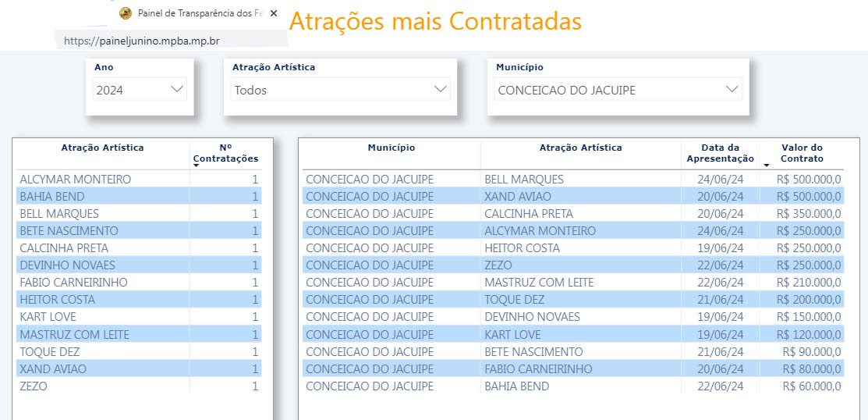This screenshot has width=868, height=420.
Task: Click BELL MARQUES row in right table
Action: click(573, 179)
